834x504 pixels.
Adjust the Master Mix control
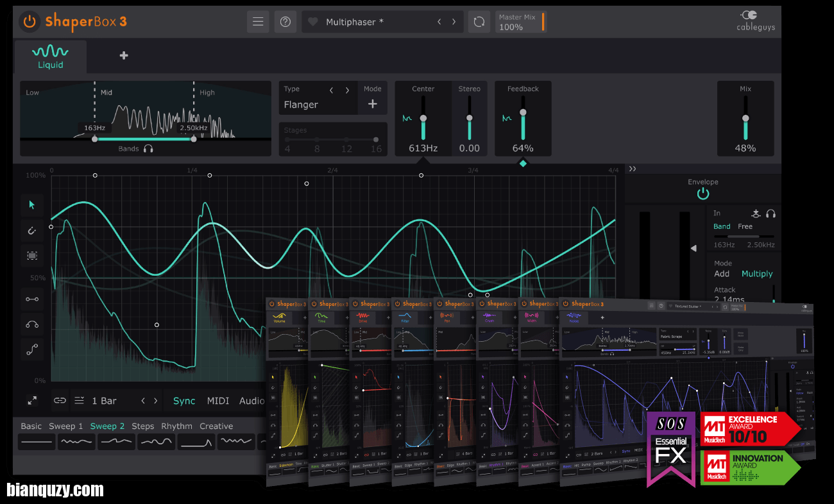[522, 22]
